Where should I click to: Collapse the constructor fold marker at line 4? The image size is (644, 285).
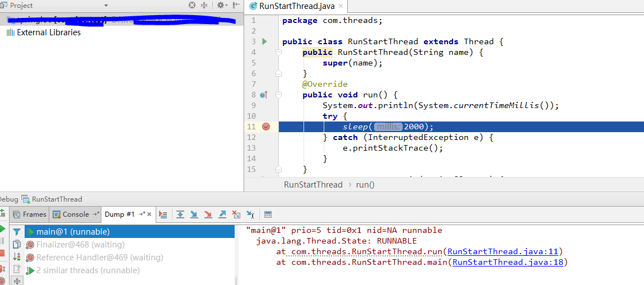coord(278,52)
